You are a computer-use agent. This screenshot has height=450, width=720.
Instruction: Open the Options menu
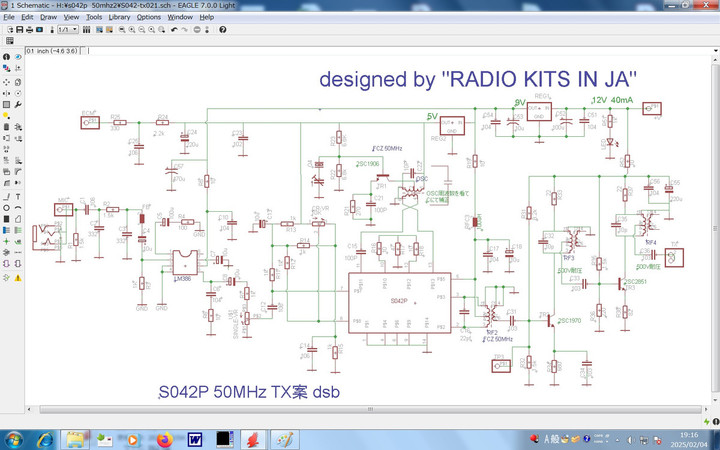pyautogui.click(x=148, y=17)
